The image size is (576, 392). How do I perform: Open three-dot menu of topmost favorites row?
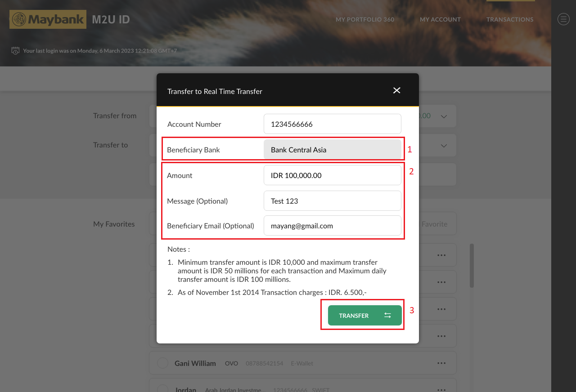441,255
